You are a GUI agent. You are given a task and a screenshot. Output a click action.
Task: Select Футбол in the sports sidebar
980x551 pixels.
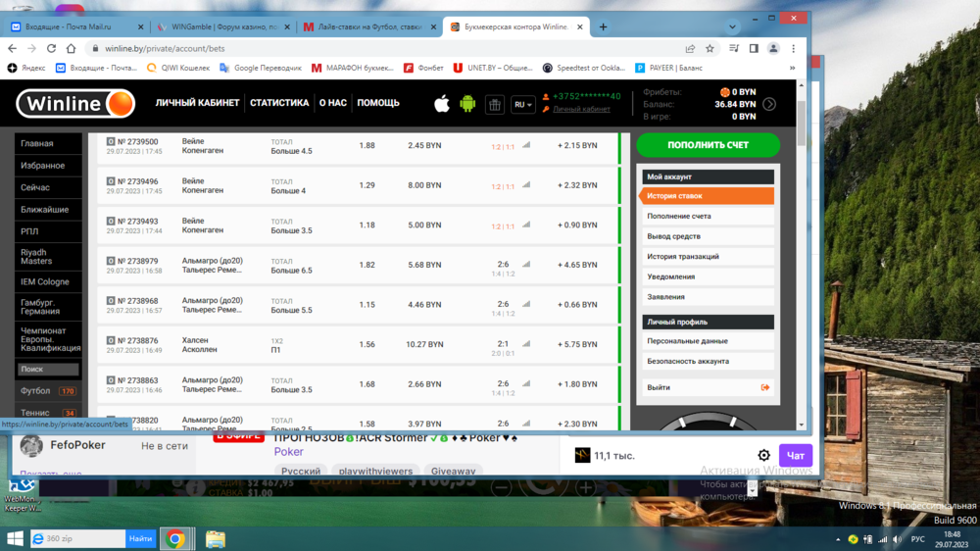click(36, 391)
